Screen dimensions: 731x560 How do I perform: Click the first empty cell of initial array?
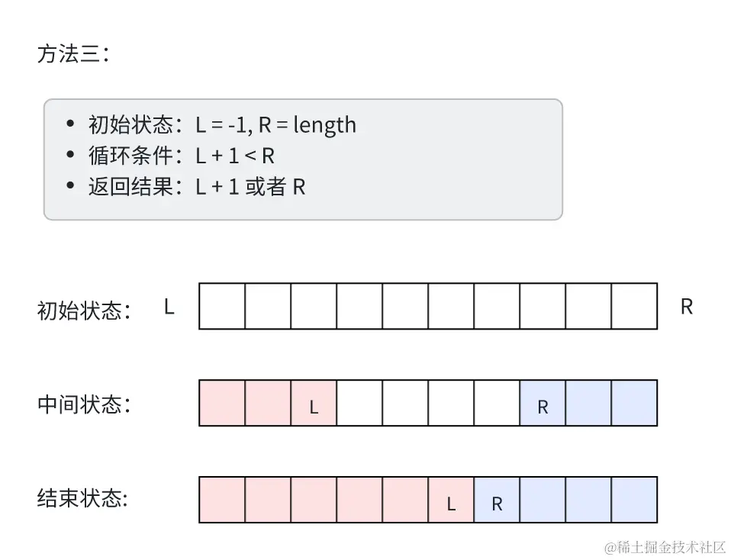222,306
